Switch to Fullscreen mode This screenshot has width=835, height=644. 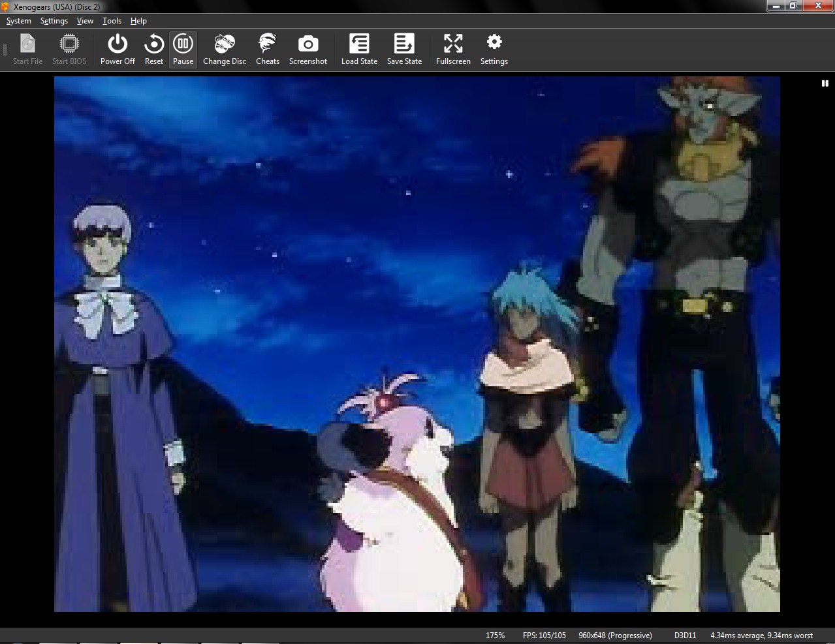(453, 50)
